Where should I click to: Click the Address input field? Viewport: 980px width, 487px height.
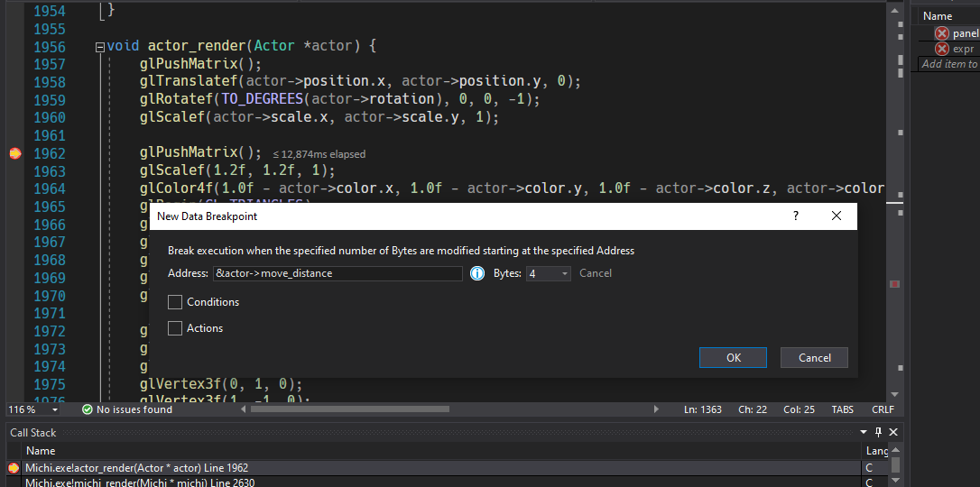point(337,273)
